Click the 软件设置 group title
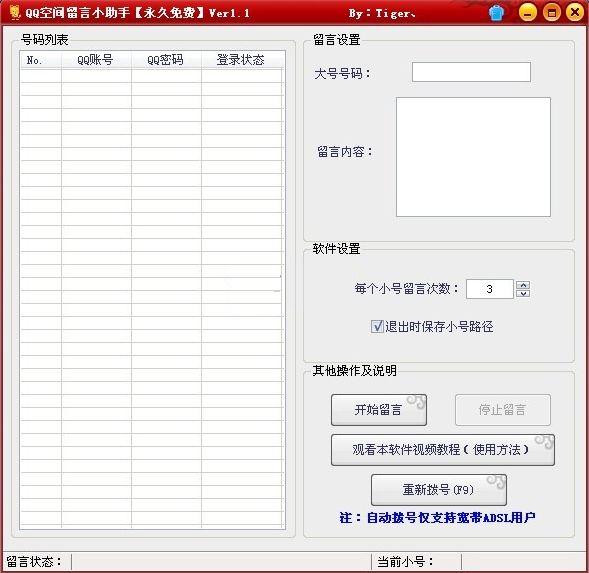The image size is (589, 573). coord(337,248)
